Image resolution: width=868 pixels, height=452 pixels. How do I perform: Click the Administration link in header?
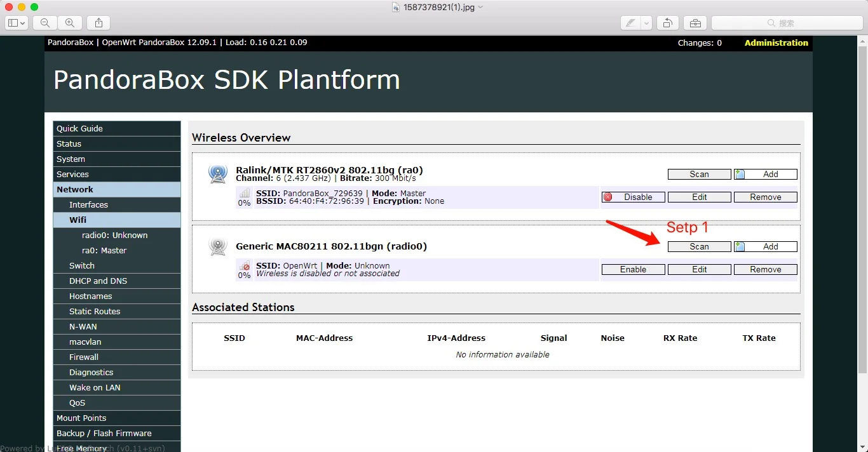pyautogui.click(x=776, y=43)
